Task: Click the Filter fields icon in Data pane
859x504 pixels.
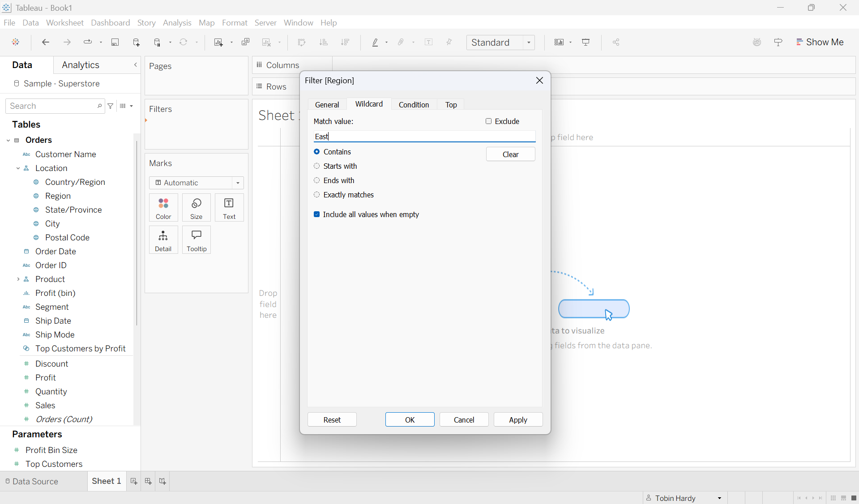Action: point(111,106)
